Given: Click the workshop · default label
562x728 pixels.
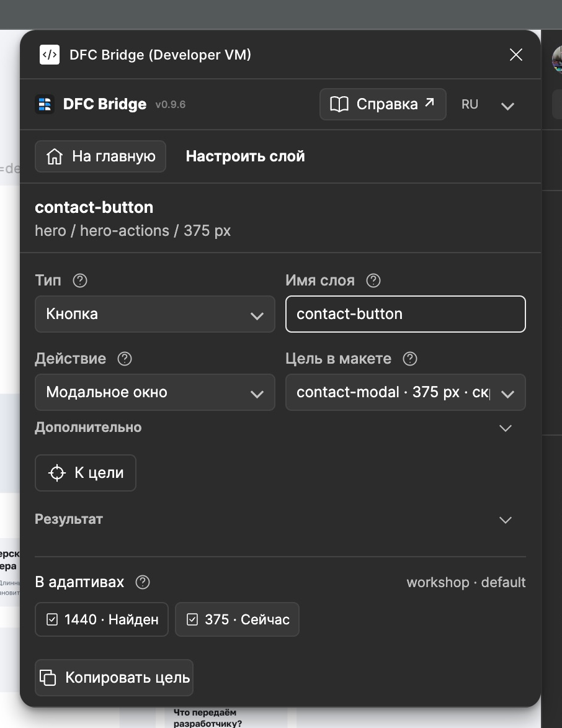Looking at the screenshot, I should [x=466, y=582].
